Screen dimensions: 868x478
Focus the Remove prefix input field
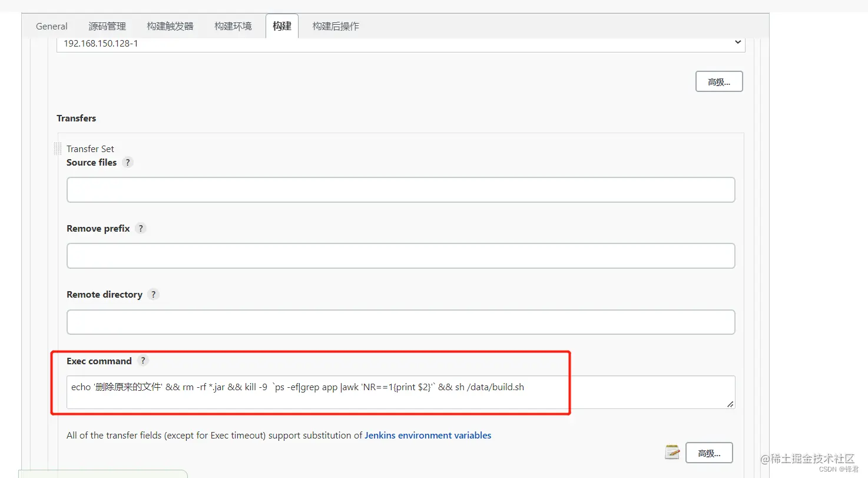401,256
